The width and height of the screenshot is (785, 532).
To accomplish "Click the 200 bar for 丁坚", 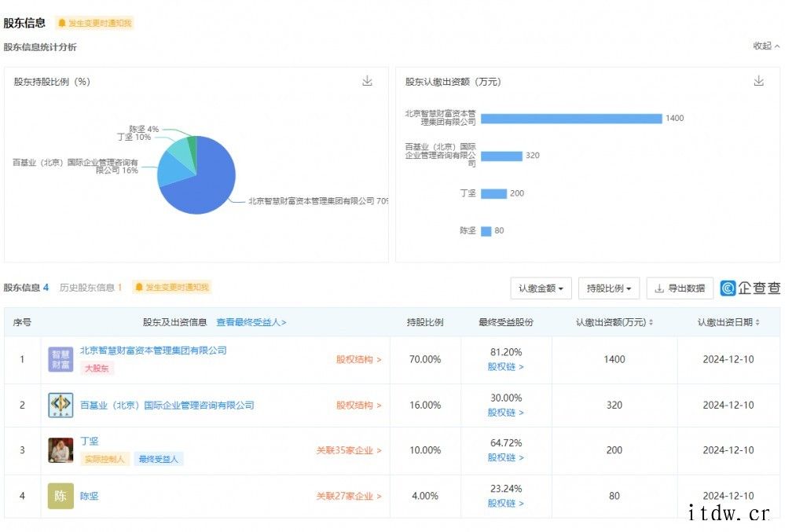I will (x=493, y=193).
